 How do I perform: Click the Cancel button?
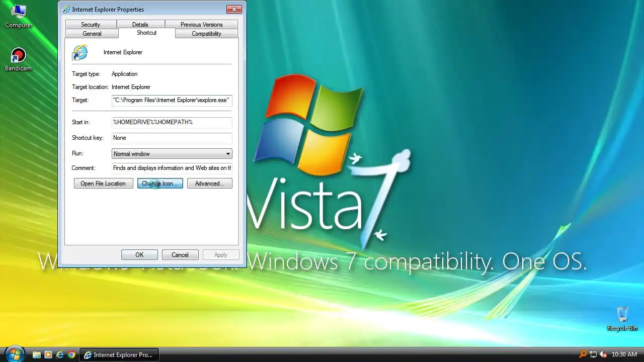coord(180,255)
